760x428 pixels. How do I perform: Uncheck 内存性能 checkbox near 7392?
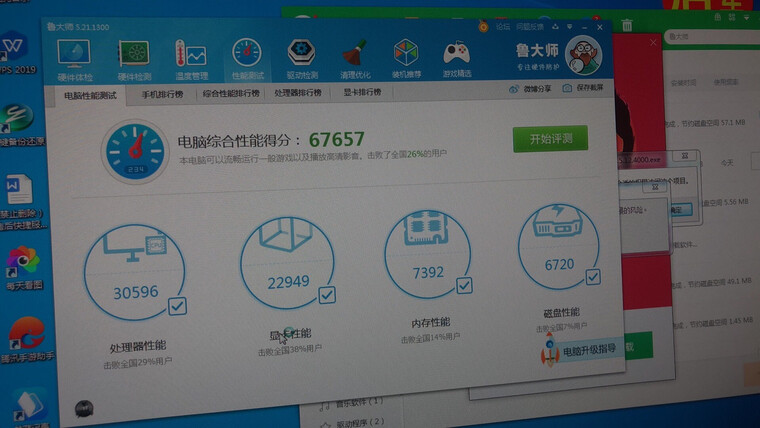tap(464, 285)
